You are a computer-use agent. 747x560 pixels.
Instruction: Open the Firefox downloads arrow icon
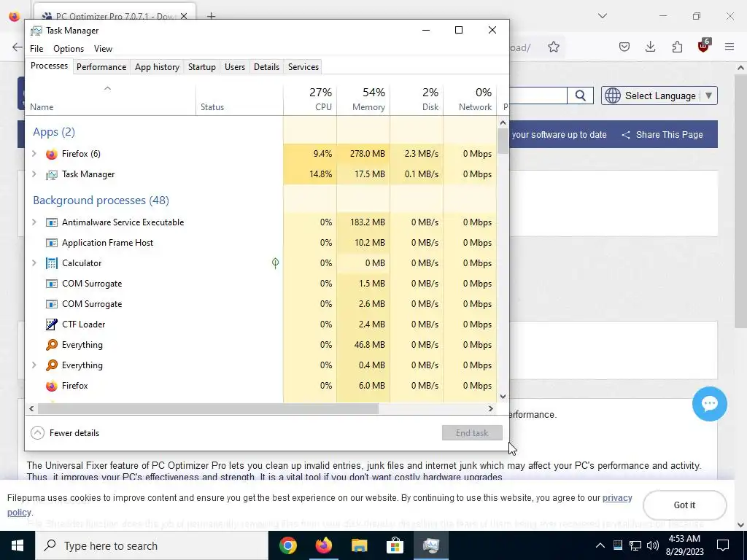pyautogui.click(x=650, y=47)
